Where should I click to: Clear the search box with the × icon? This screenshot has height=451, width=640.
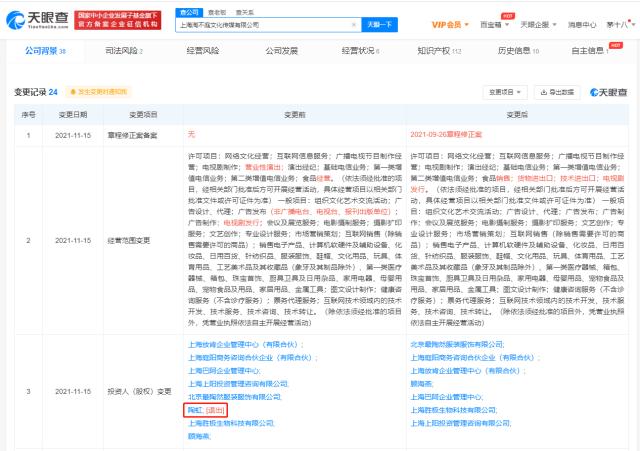(353, 25)
